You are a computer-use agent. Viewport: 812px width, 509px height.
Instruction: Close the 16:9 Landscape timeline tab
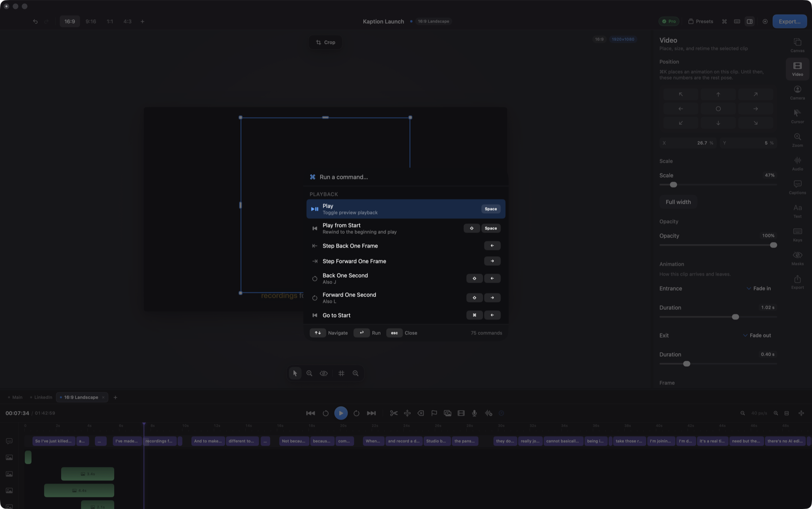pyautogui.click(x=103, y=397)
